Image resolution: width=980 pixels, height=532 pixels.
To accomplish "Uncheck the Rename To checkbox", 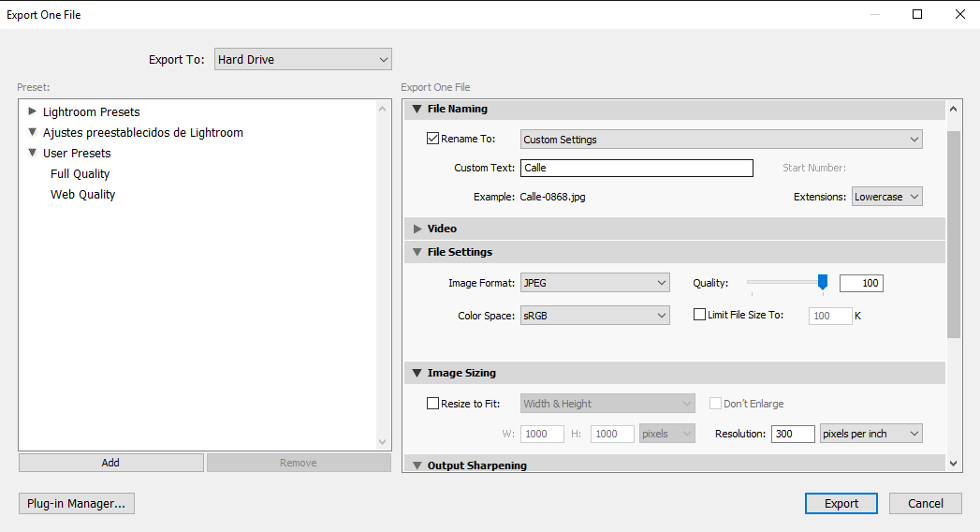I will point(432,139).
